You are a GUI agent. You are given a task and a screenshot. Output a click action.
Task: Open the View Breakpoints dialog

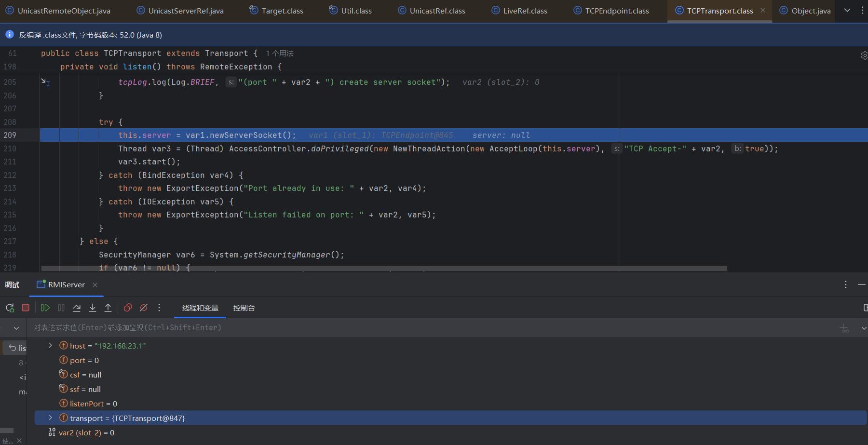pyautogui.click(x=128, y=308)
